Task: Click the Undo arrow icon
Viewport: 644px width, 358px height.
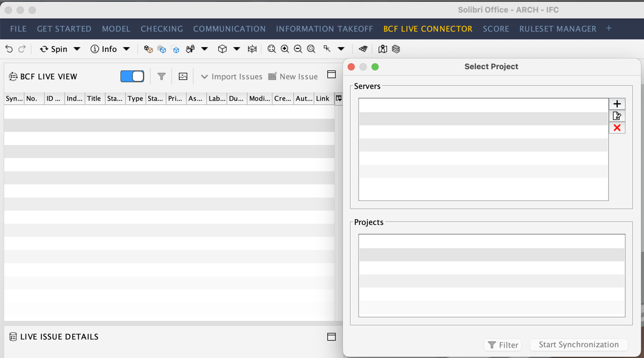Action: point(9,49)
